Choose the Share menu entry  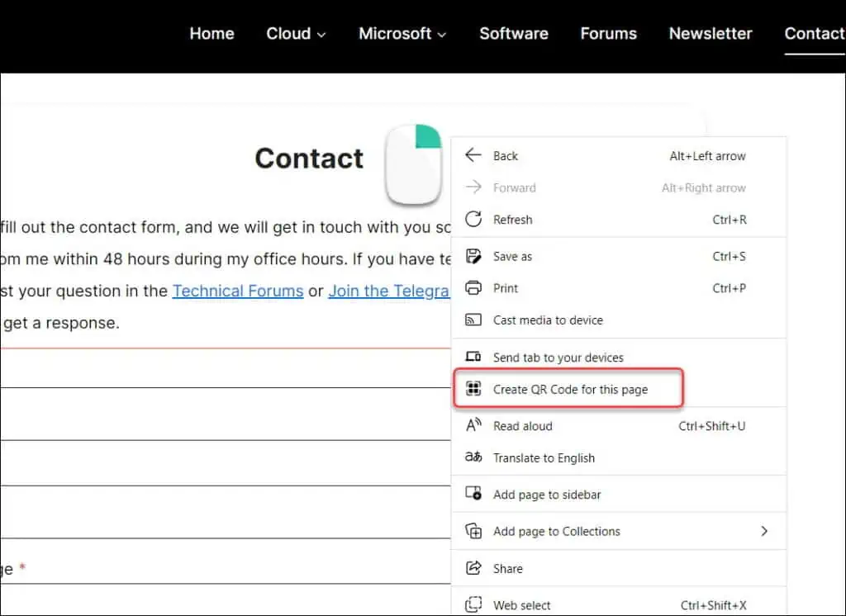618,569
